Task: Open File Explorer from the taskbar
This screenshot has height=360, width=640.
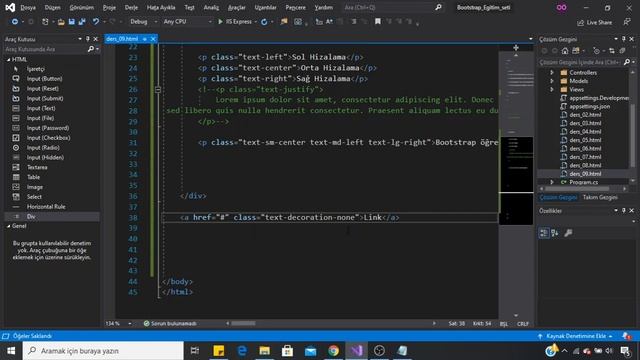Action: 264,351
